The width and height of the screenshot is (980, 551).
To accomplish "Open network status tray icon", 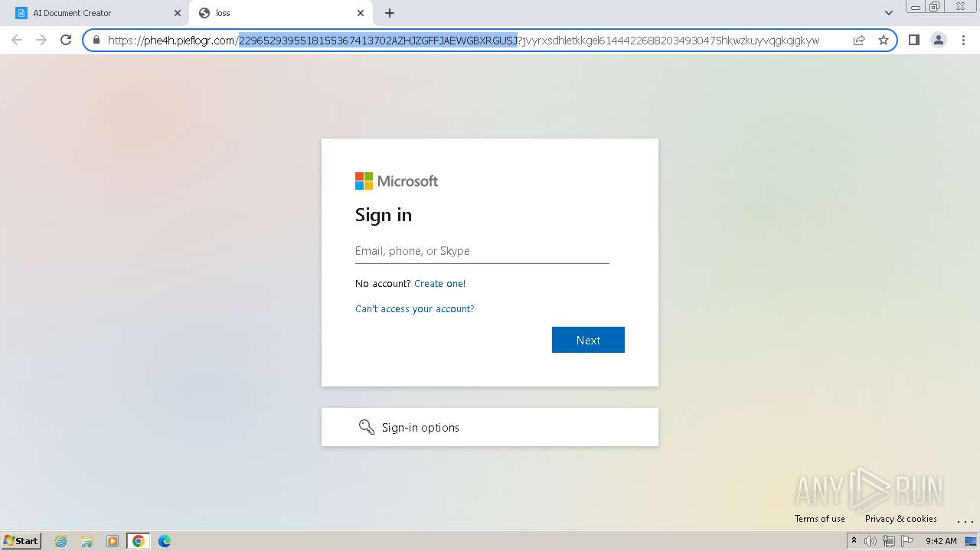I will click(889, 541).
